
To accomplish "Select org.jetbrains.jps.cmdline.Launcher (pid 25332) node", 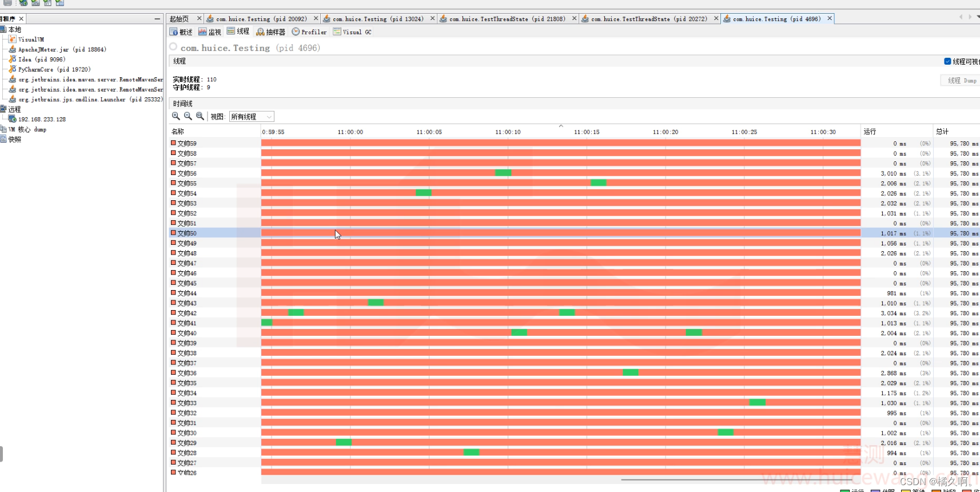I will point(86,100).
